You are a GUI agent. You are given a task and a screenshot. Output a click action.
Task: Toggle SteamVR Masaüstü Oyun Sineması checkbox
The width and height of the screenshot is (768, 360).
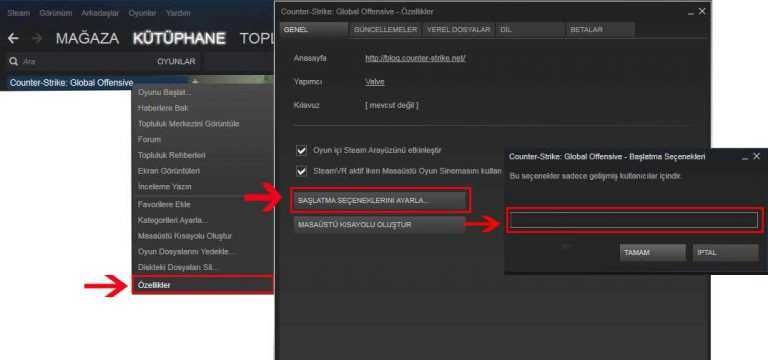(301, 171)
